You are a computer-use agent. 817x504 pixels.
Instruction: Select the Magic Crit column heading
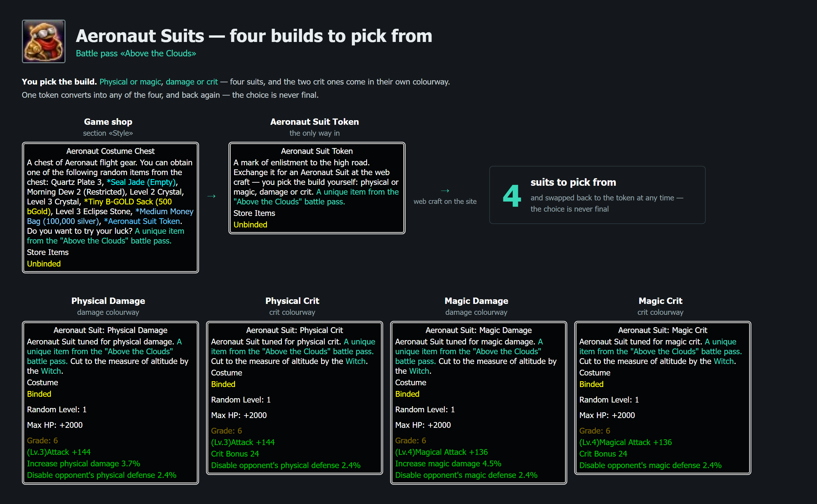click(x=660, y=301)
